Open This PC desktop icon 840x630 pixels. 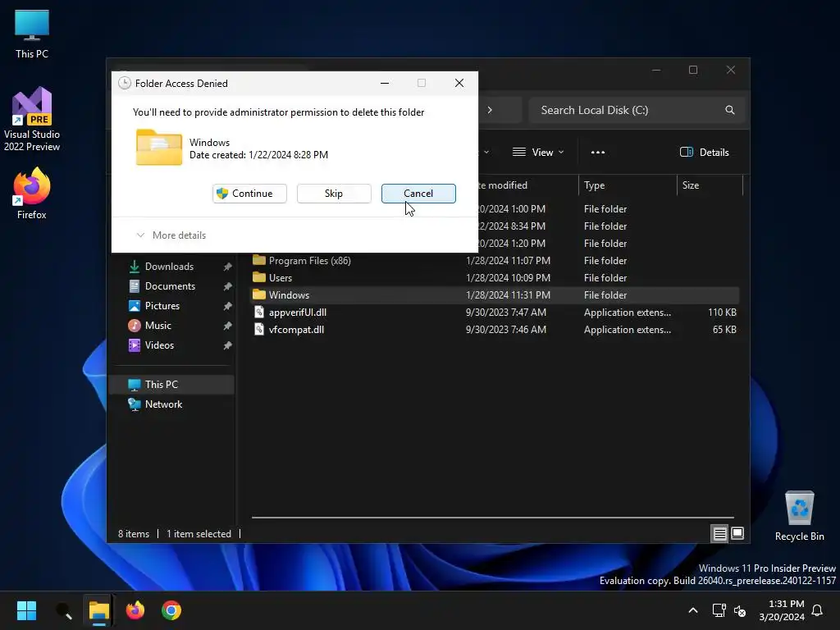click(32, 34)
